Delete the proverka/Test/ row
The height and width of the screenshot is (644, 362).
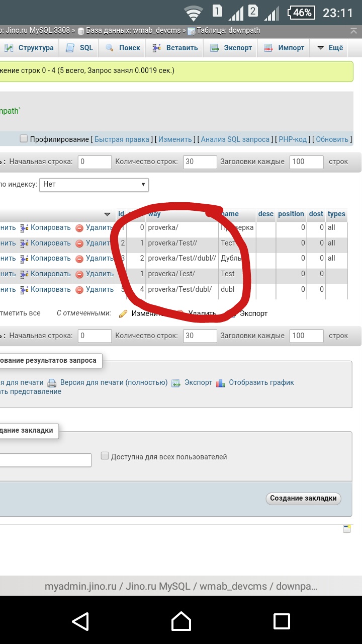pyautogui.click(x=95, y=274)
